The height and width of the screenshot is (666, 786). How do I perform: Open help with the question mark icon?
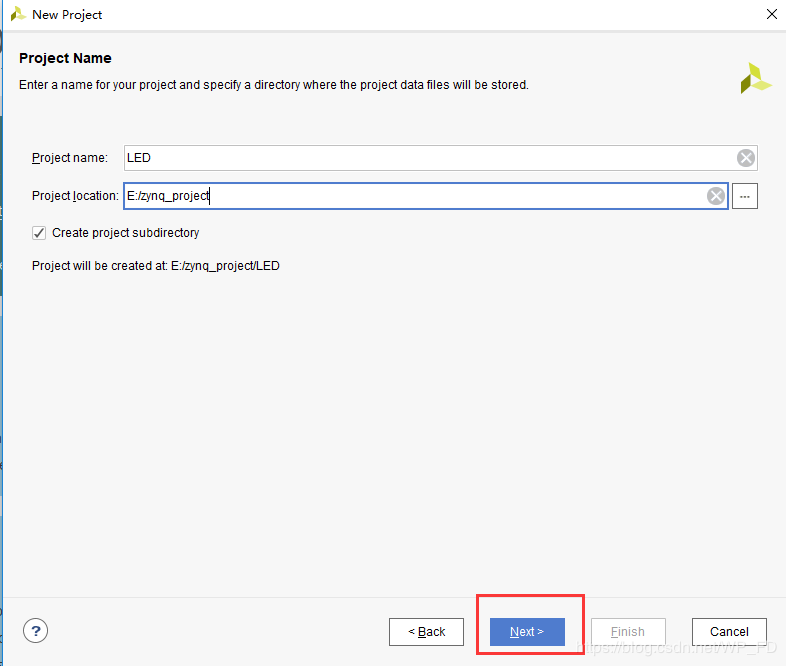tap(35, 631)
